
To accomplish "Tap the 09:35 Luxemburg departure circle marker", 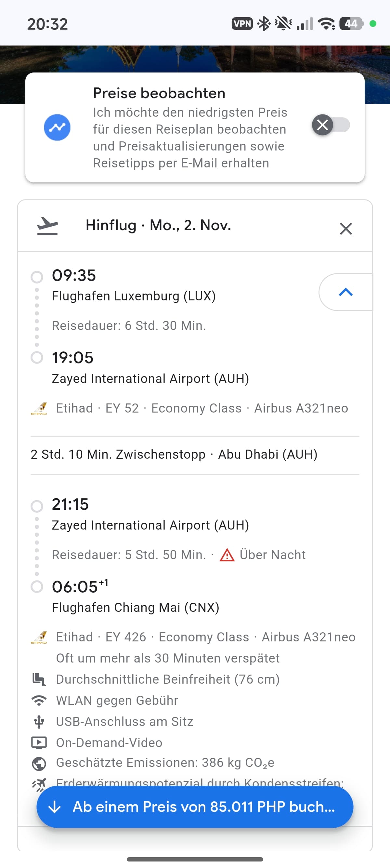I will (37, 277).
